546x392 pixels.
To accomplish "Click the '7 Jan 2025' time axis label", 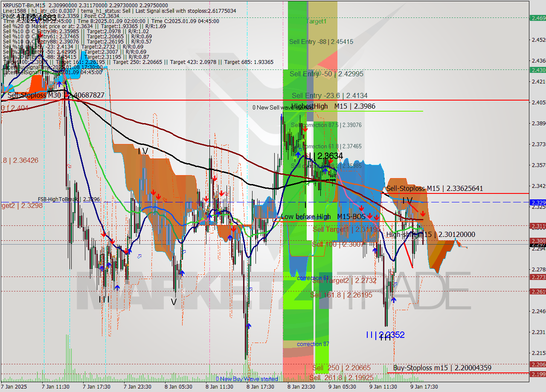I will click(x=15, y=387).
